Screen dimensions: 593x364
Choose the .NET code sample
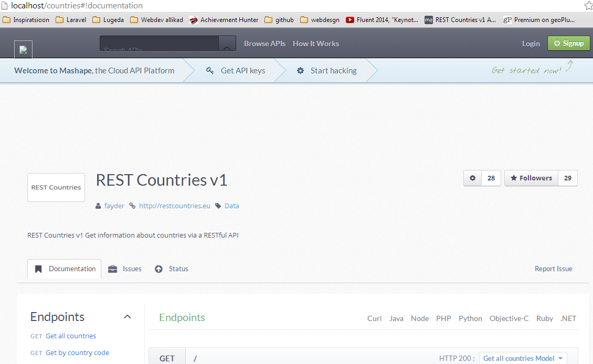pyautogui.click(x=568, y=318)
